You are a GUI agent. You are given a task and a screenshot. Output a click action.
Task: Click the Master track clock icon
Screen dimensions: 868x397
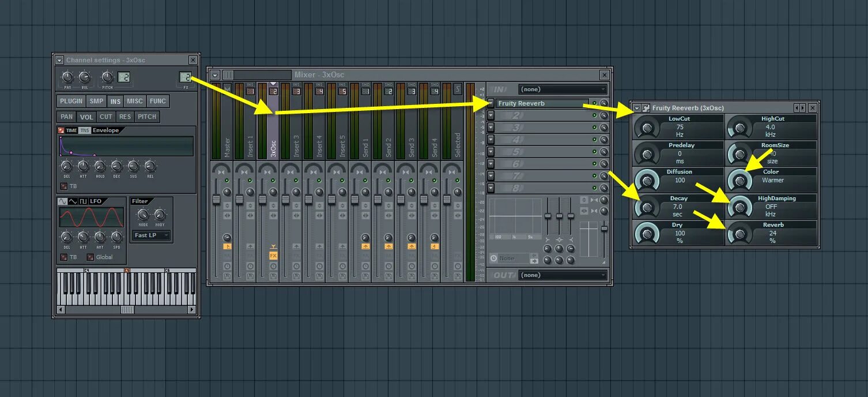(x=227, y=266)
